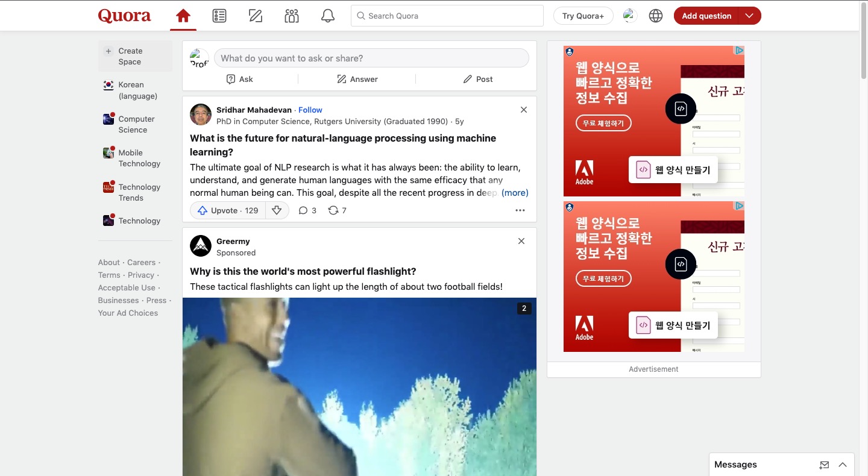Image resolution: width=868 pixels, height=476 pixels.
Task: Downvote the NLP answer
Action: [x=277, y=210]
